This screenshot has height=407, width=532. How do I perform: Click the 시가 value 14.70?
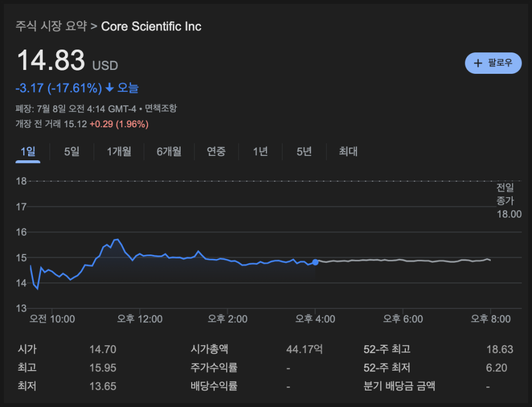coord(103,349)
